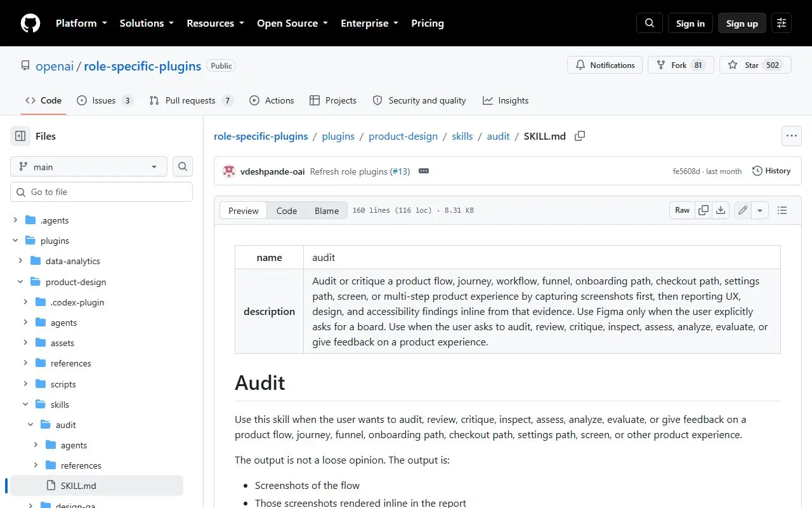Screen dimensions: 812x508
Task: Open the outline list icon
Action: pos(782,210)
